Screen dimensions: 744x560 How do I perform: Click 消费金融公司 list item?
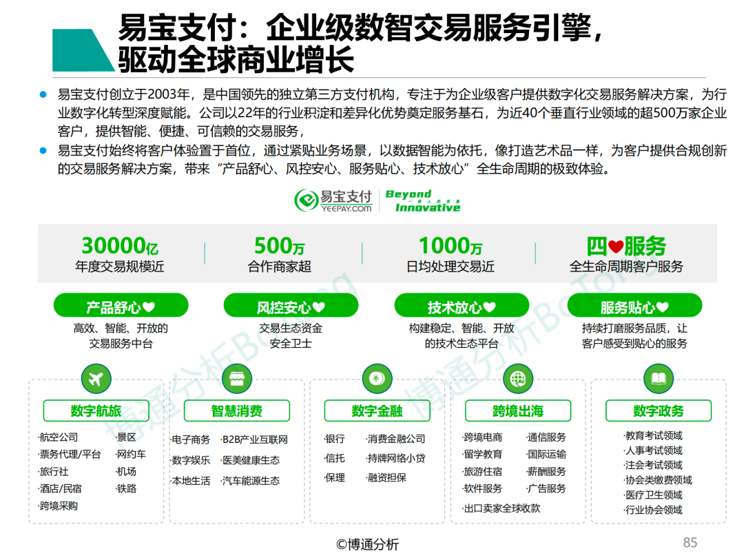(396, 439)
